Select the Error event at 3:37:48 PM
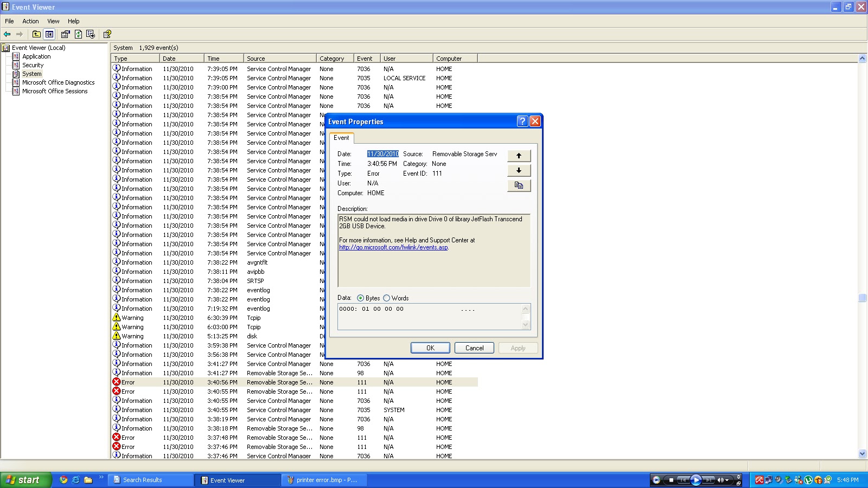Screen dimensions: 868x488 coord(295,438)
